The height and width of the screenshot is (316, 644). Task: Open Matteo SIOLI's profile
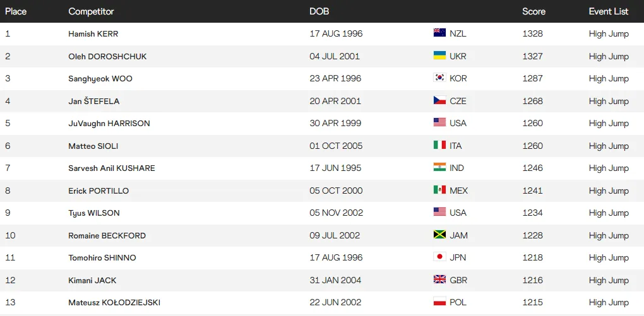click(93, 146)
